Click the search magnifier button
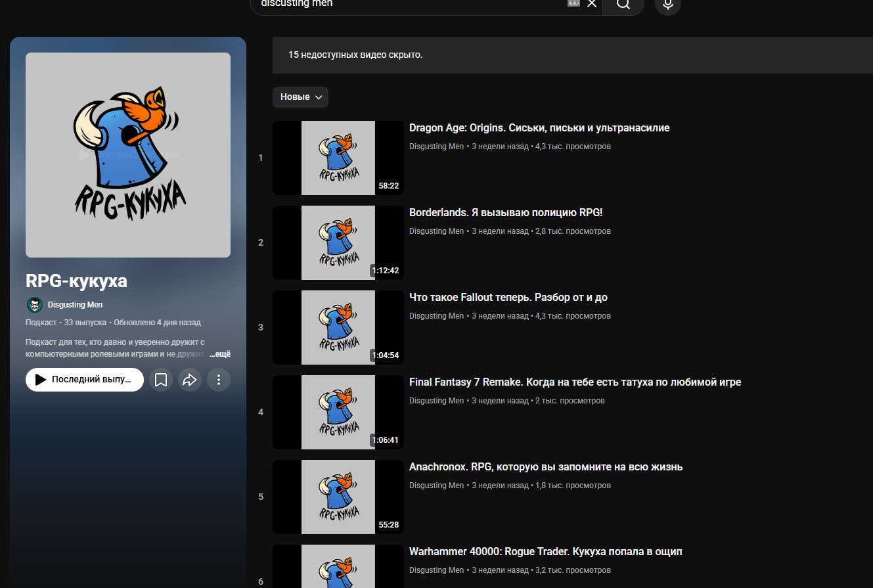Image resolution: width=873 pixels, height=588 pixels. point(623,5)
